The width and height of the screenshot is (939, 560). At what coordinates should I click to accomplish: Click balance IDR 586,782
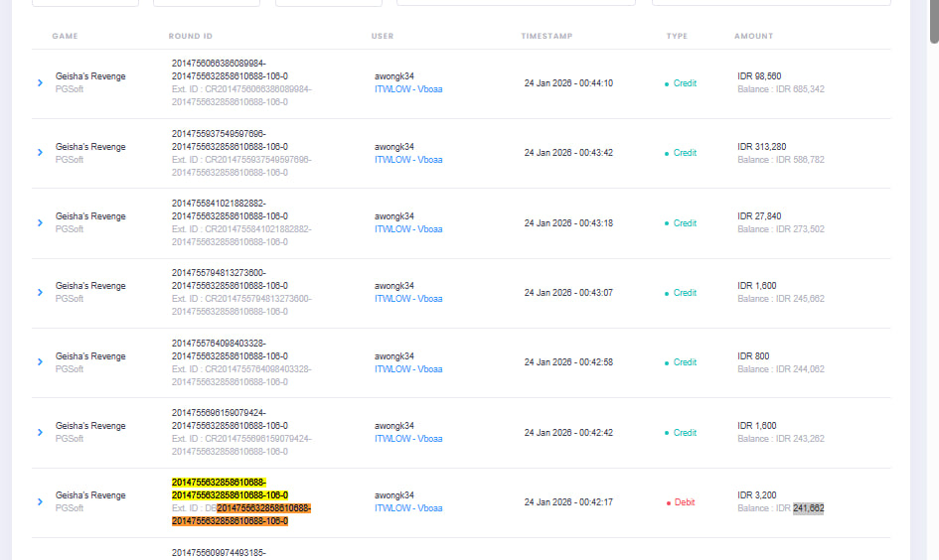coord(781,160)
